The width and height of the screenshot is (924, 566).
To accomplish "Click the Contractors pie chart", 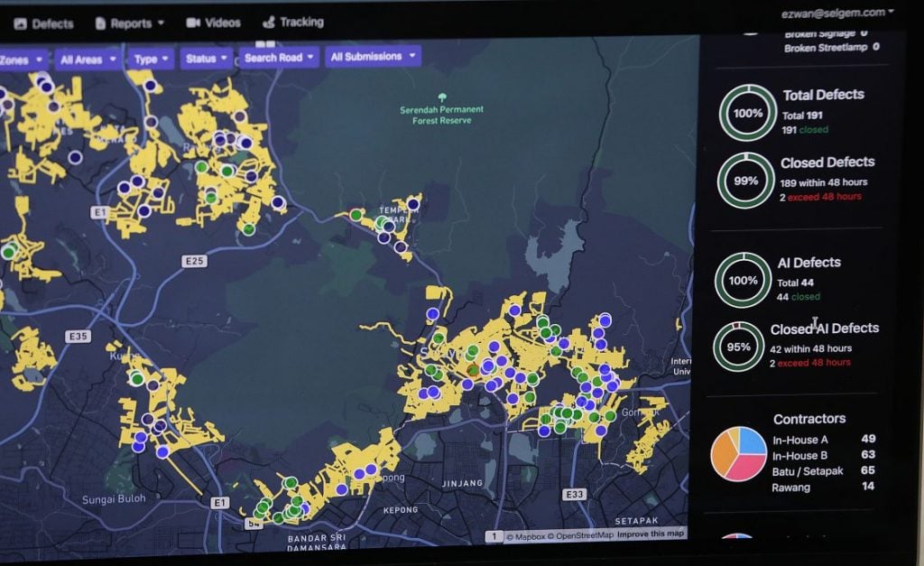I will 738,454.
